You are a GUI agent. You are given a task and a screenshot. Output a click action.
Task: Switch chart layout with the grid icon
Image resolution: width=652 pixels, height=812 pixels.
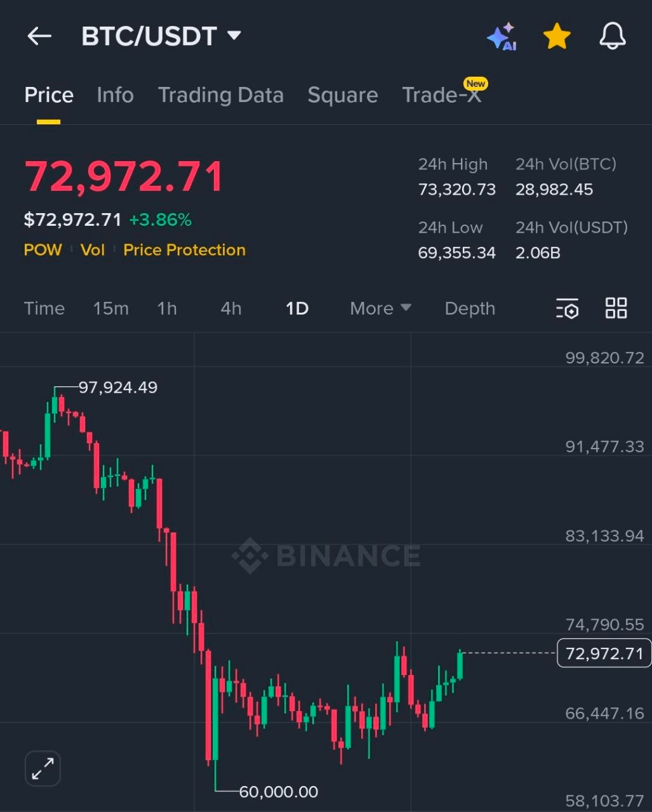click(615, 308)
